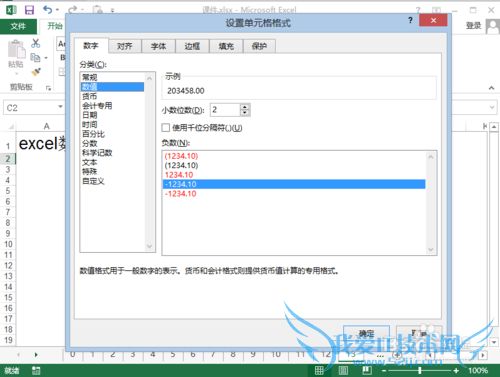The image size is (500, 377).
Task: Choose red -1234.10 negative format
Action: click(294, 194)
